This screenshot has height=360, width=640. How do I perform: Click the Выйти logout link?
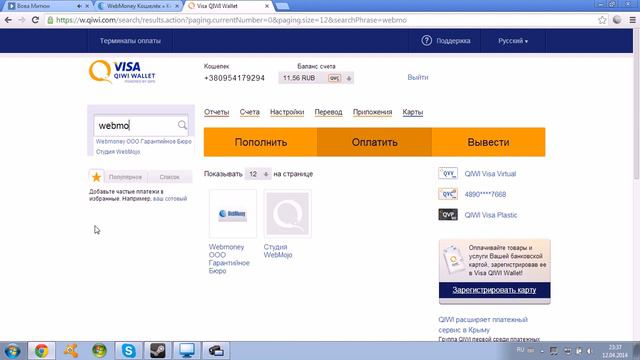[418, 77]
